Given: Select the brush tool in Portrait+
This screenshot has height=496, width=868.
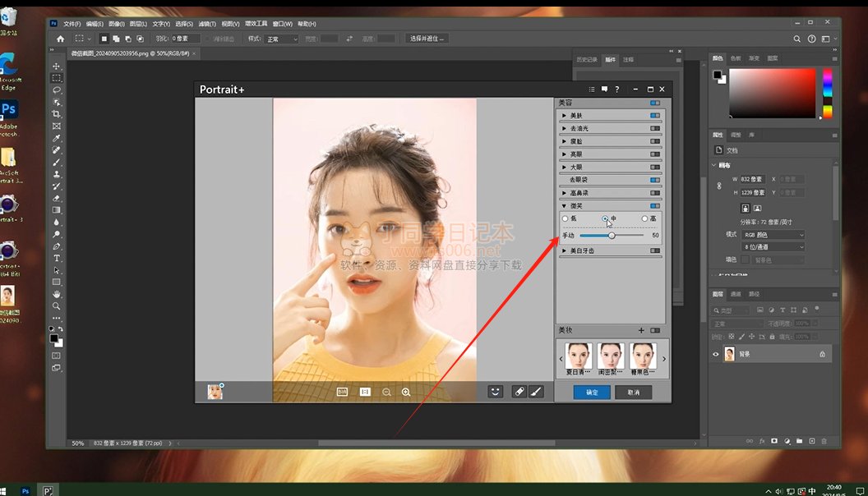Looking at the screenshot, I should point(536,392).
